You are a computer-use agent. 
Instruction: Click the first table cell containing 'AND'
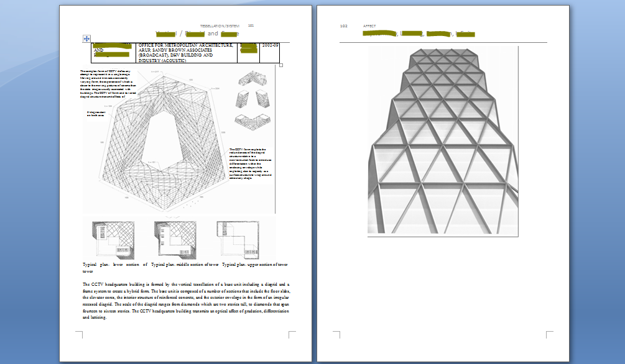pyautogui.click(x=114, y=53)
